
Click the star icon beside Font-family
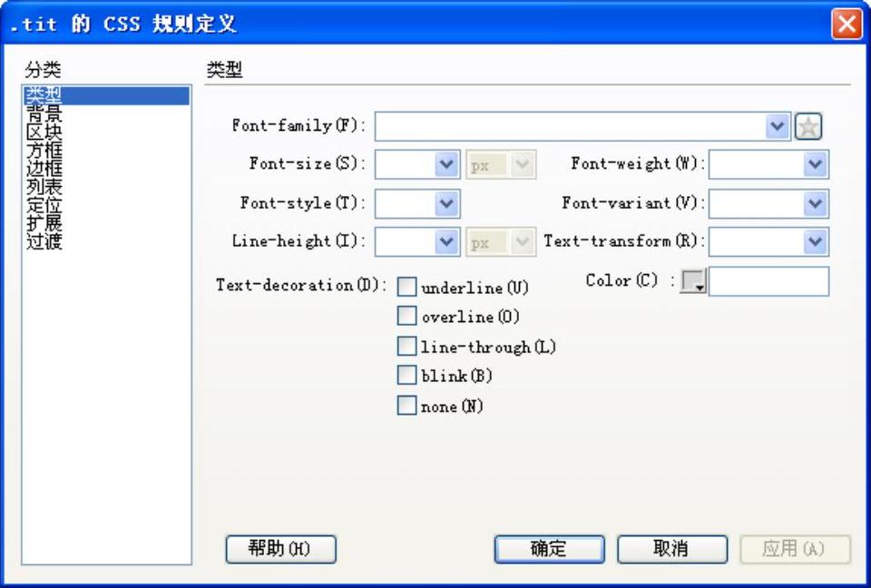pyautogui.click(x=808, y=127)
